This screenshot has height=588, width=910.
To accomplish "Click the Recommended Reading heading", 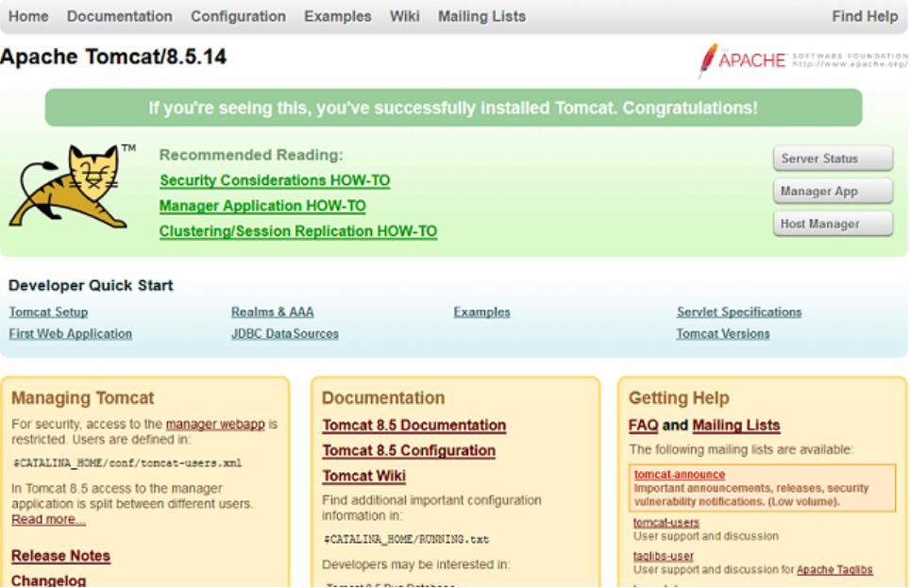I will (x=251, y=155).
